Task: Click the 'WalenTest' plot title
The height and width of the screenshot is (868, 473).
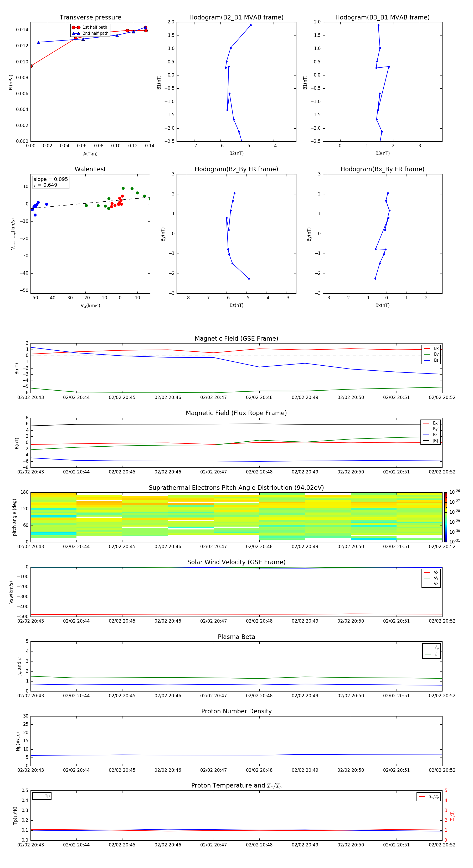Action: tap(90, 169)
